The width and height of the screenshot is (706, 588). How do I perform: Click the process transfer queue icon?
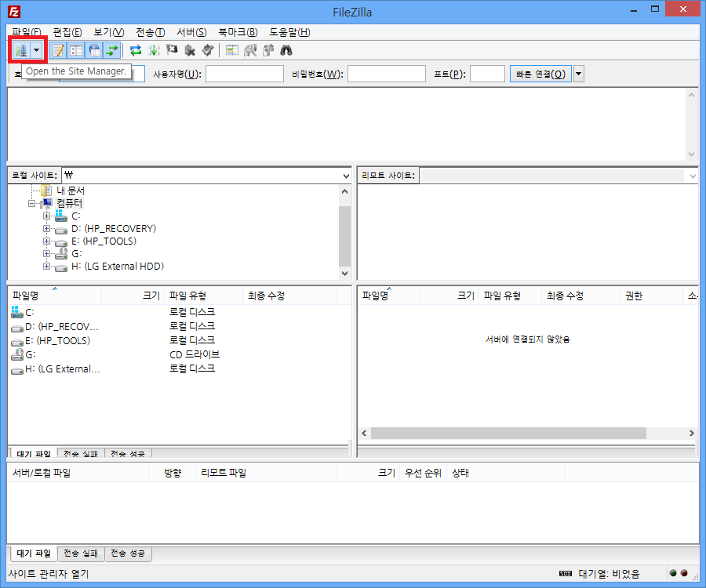154,50
